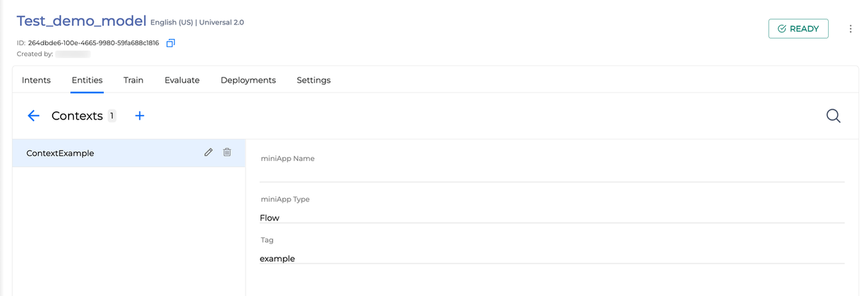
Task: Select the Entities tab
Action: click(87, 80)
